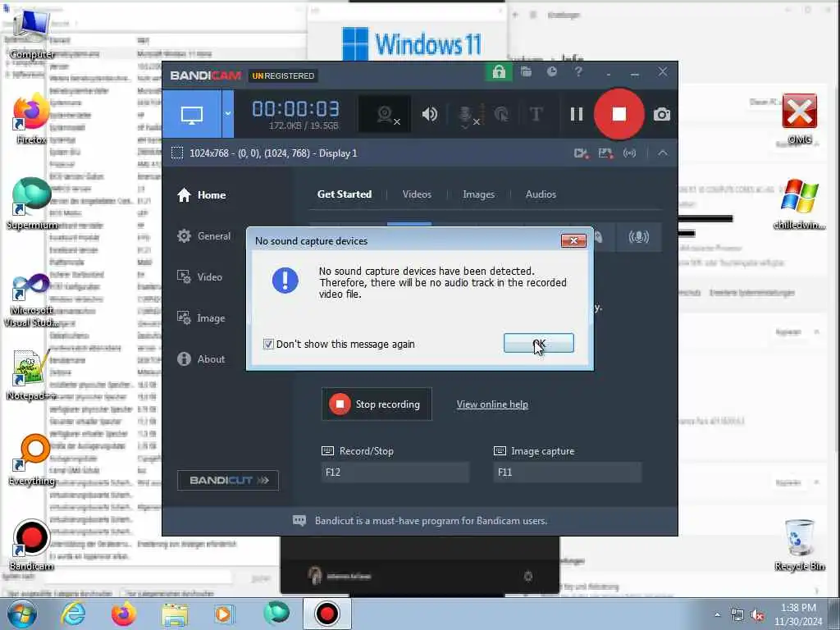The height and width of the screenshot is (630, 840).
Task: Collapse the Bandicam panel with chevron
Action: tap(663, 153)
